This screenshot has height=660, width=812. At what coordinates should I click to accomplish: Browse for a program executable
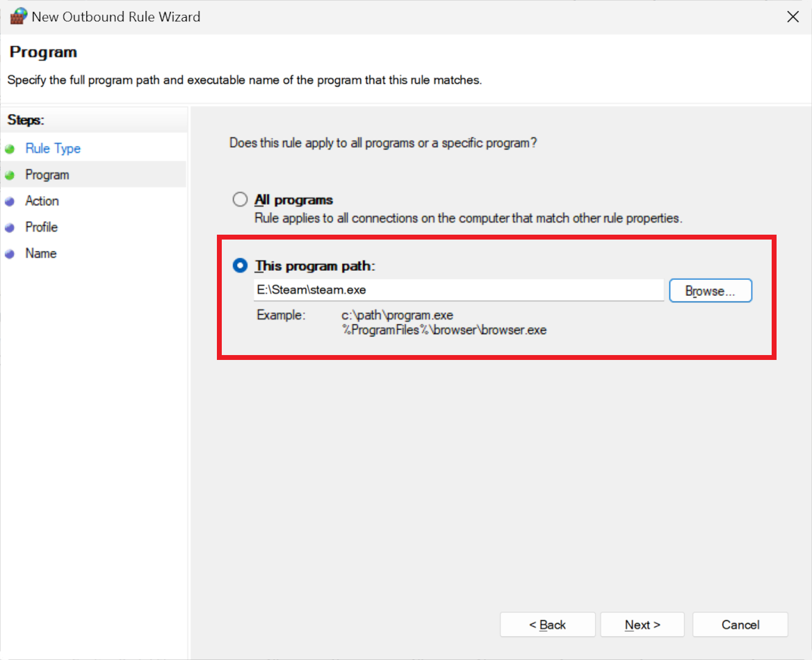(710, 291)
